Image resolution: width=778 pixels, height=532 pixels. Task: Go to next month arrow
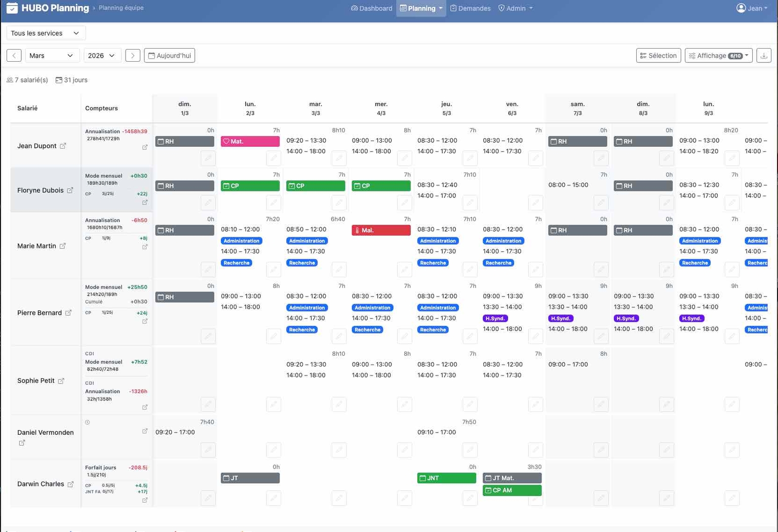click(133, 56)
